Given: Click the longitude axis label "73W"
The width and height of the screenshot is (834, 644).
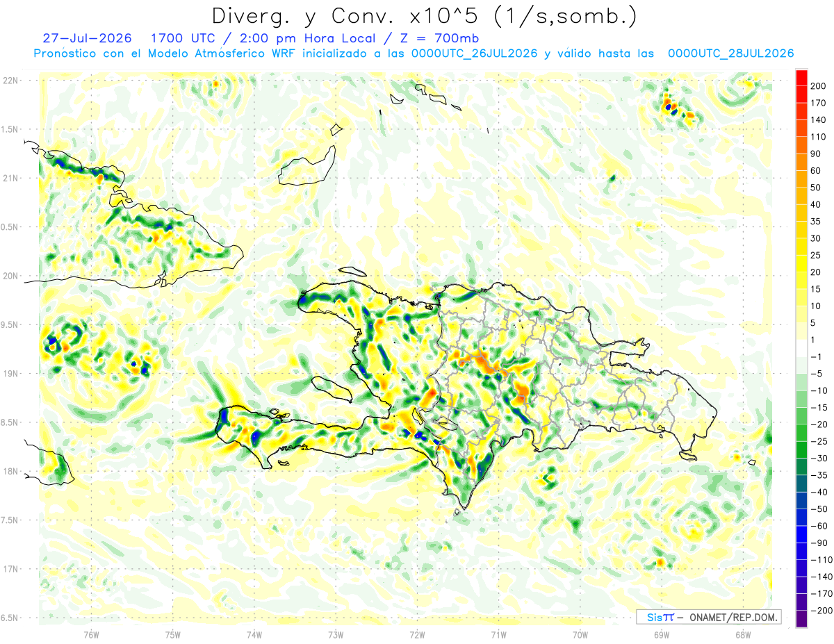Looking at the screenshot, I should pyautogui.click(x=336, y=634).
